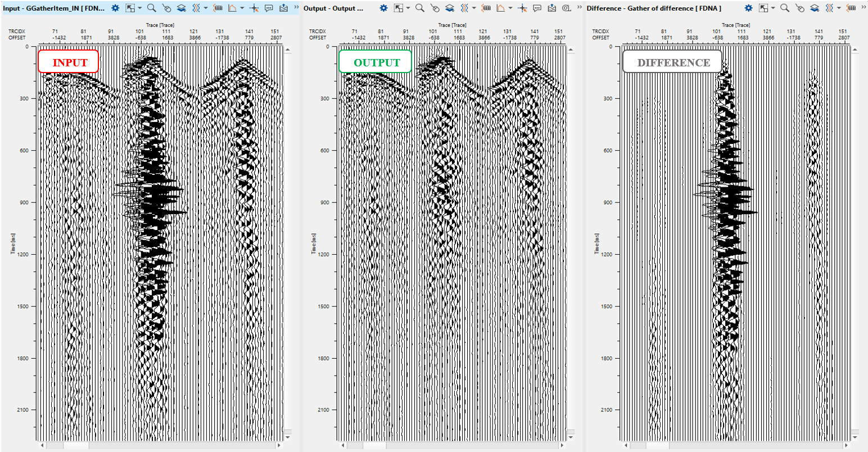
Task: Click zoom magnifier in Output panel
Action: pos(419,8)
